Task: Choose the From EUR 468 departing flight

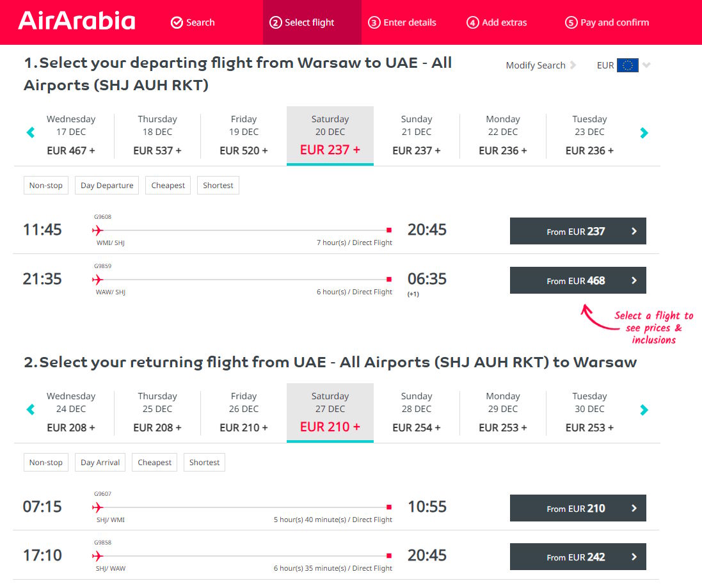Action: (577, 281)
